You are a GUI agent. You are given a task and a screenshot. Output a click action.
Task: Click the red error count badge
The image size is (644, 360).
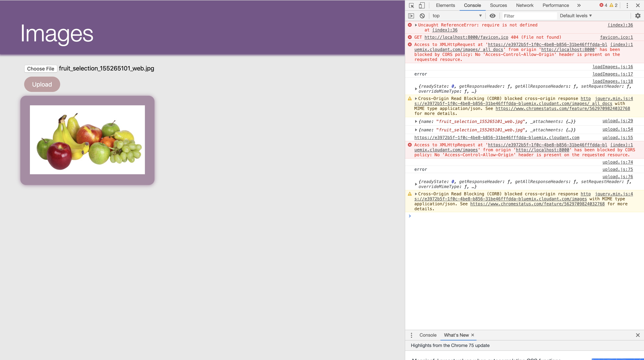[x=603, y=5]
